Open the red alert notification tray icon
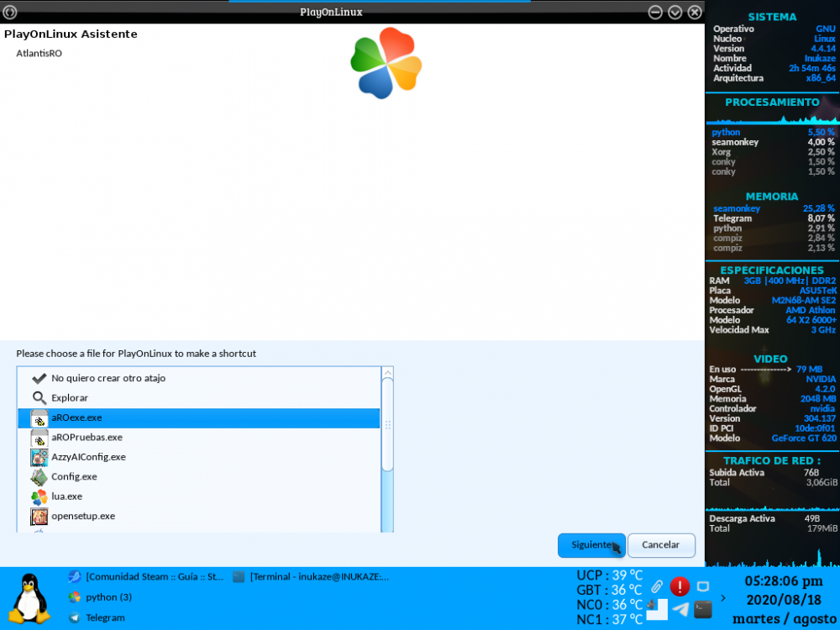This screenshot has height=630, width=840. pos(680,586)
